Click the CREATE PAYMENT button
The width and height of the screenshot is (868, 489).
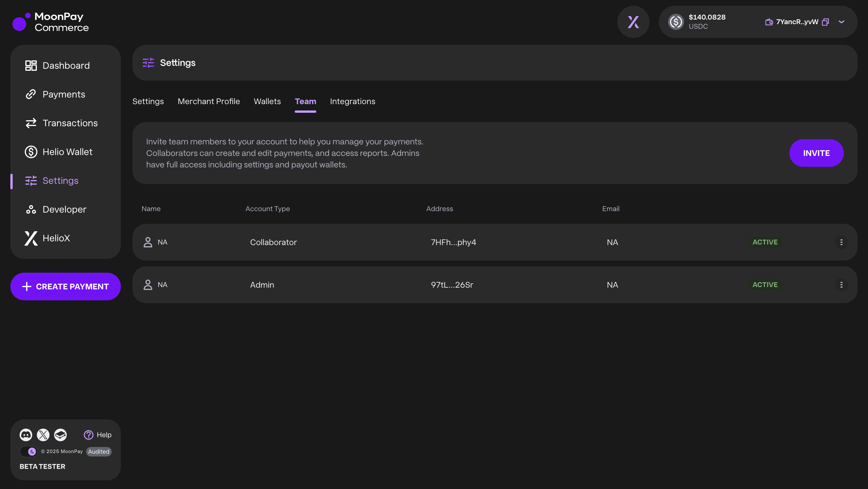65,286
